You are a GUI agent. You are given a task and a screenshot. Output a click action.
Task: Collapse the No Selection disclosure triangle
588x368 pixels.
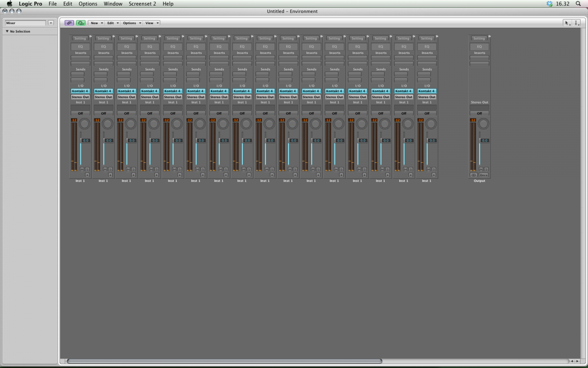click(7, 31)
